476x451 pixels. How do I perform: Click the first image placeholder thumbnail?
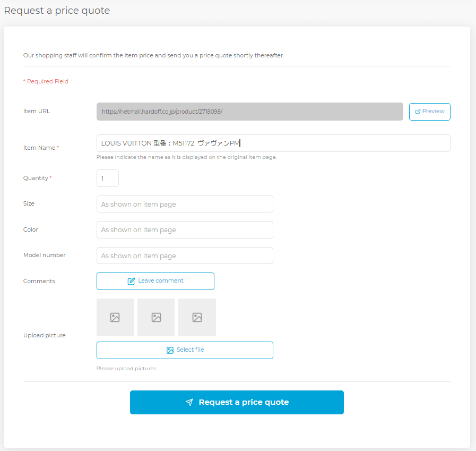[115, 317]
